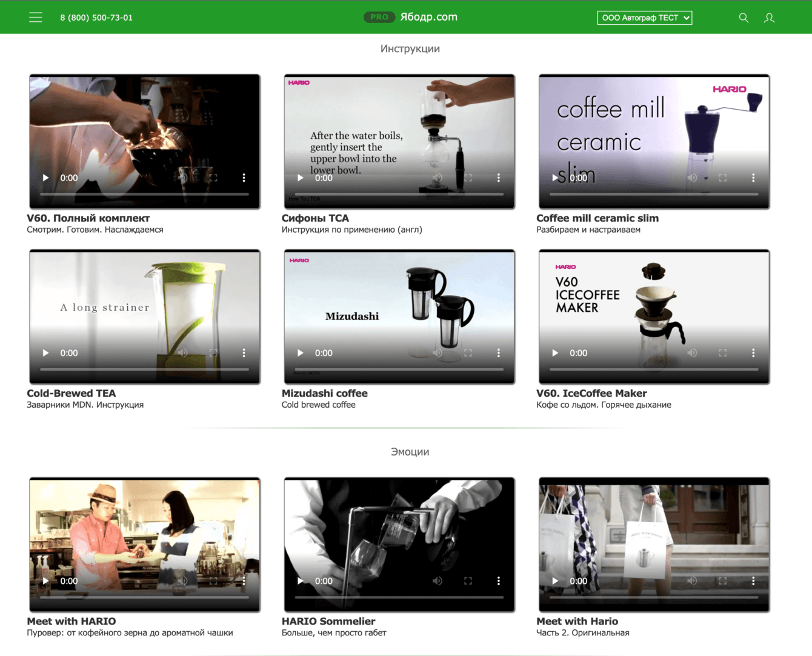Screen dimensions: 812x656
Task: Click the Эмоции section heading
Action: pos(410,452)
